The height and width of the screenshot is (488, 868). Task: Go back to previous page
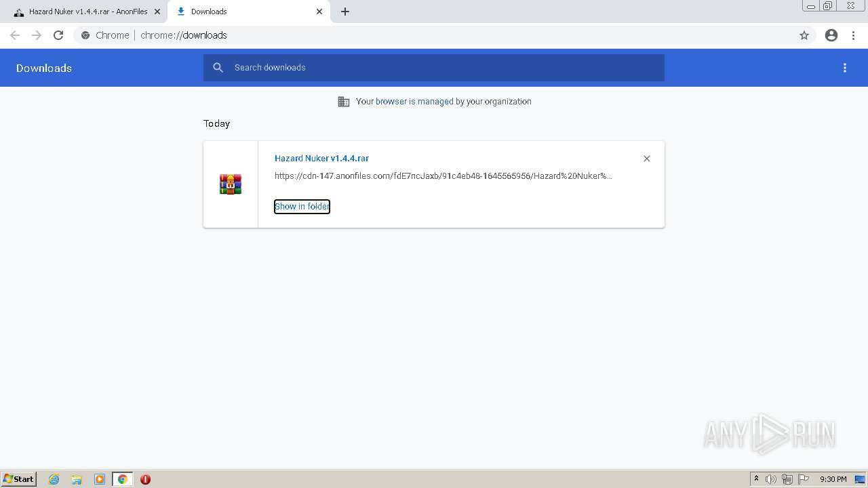[15, 35]
